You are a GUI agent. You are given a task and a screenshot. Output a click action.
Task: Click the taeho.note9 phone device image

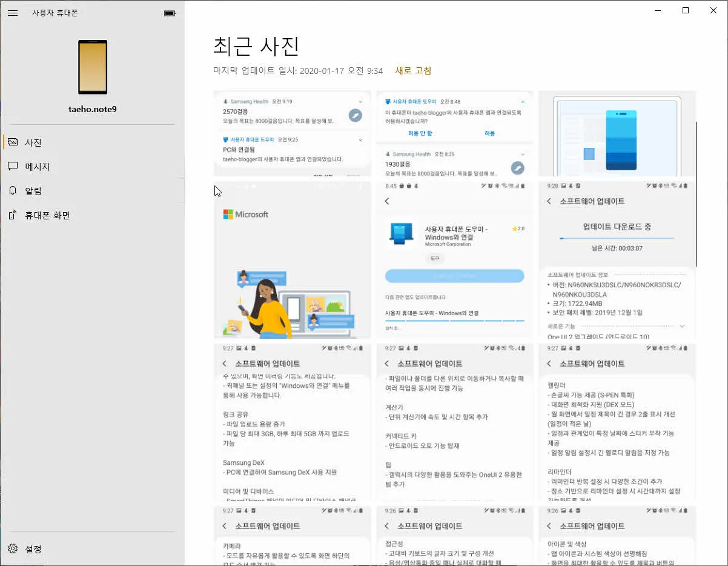click(x=91, y=67)
